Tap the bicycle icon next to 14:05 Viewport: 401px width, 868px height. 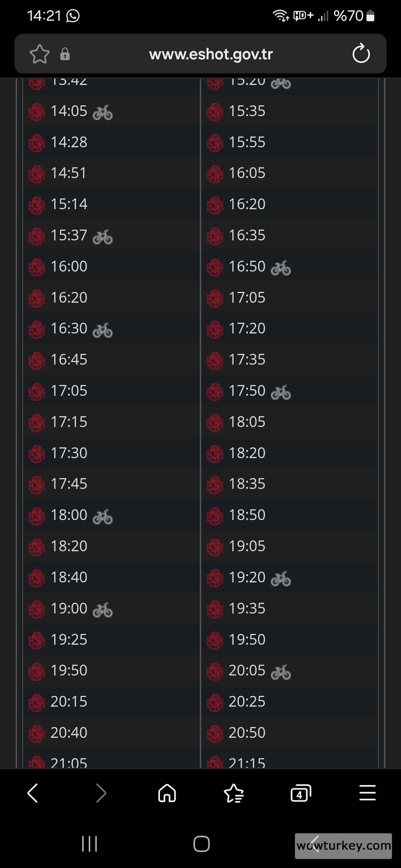pyautogui.click(x=103, y=112)
